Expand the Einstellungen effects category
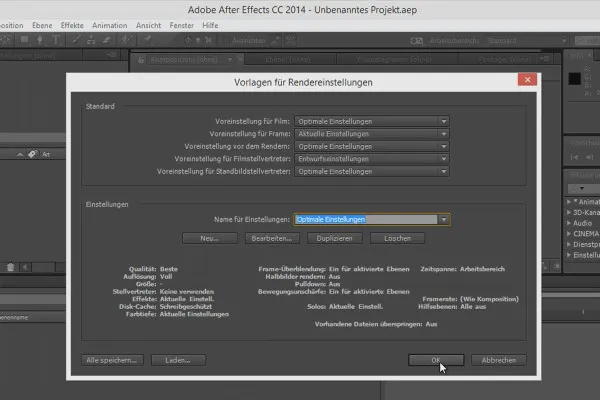600x400 pixels. pyautogui.click(x=569, y=255)
